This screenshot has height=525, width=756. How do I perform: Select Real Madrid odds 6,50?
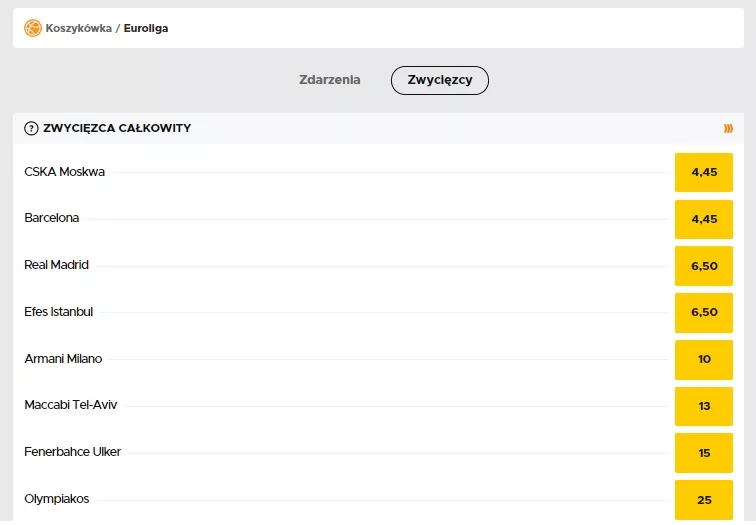704,265
